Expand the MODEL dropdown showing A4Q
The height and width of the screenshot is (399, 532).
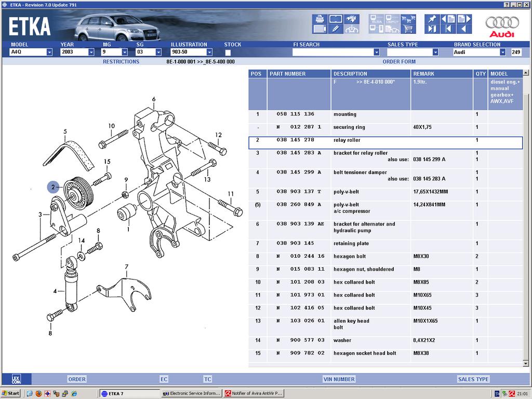(49, 52)
